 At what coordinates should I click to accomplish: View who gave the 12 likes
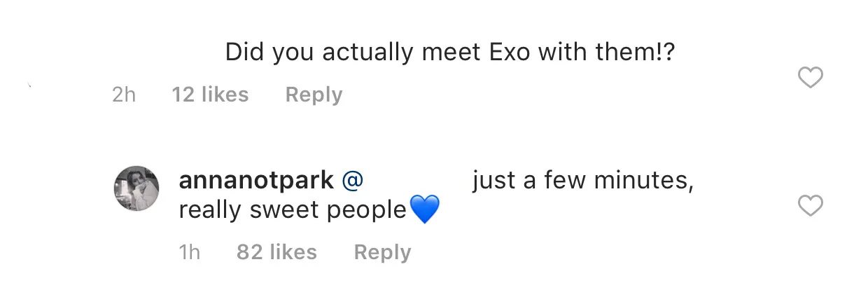click(x=210, y=95)
